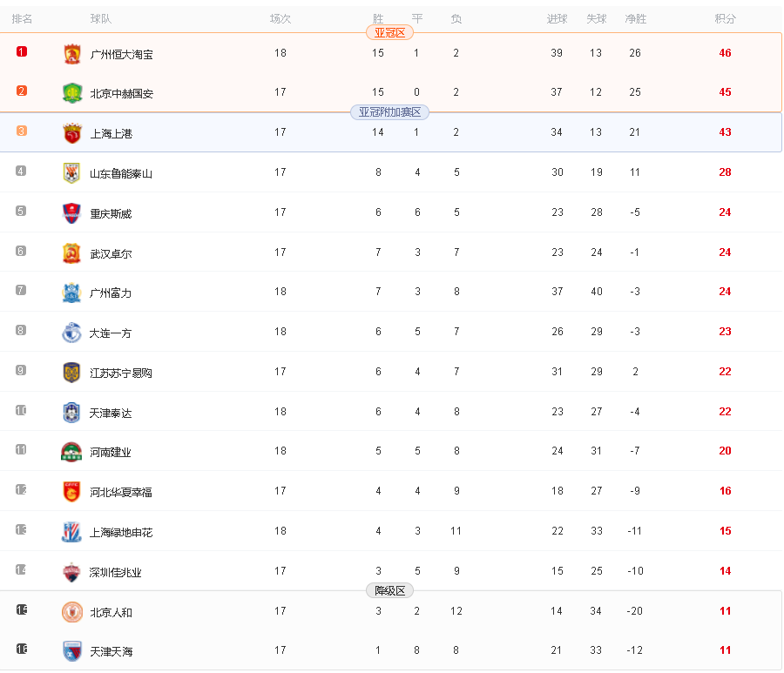Click the 广州恒大淘宝 team crest icon
784x673 pixels.
pos(72,53)
